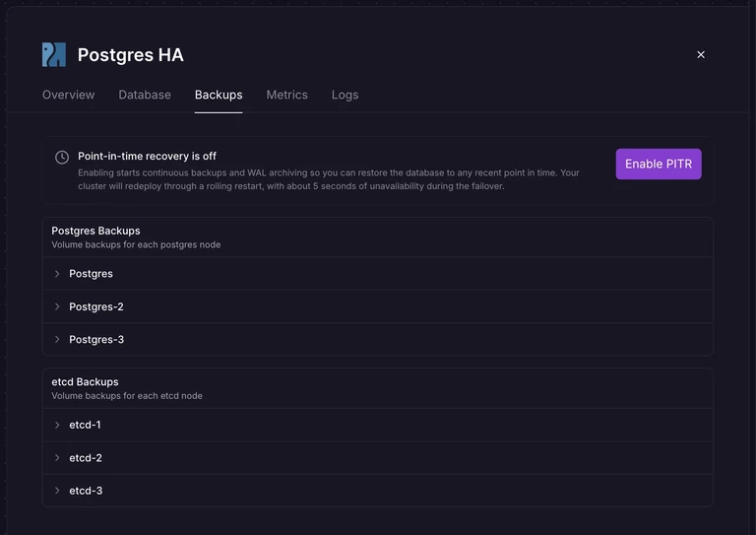Expand the Postgres row chevron
Viewport: 756px width, 535px height.
pyautogui.click(x=57, y=274)
